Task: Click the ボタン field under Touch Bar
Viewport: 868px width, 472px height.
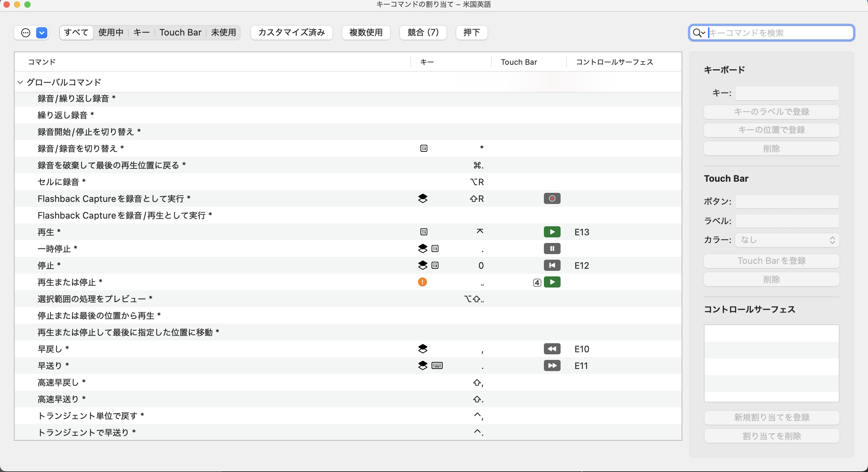Action: [x=787, y=201]
